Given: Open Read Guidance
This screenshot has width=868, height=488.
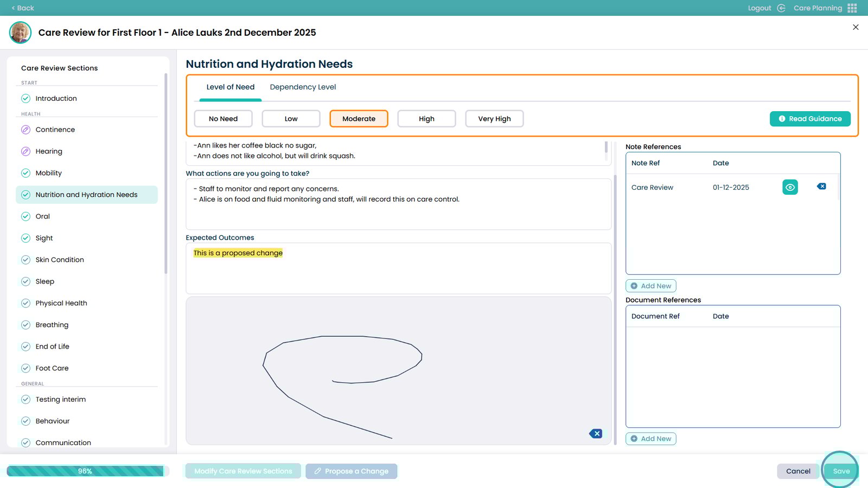Looking at the screenshot, I should [x=810, y=119].
